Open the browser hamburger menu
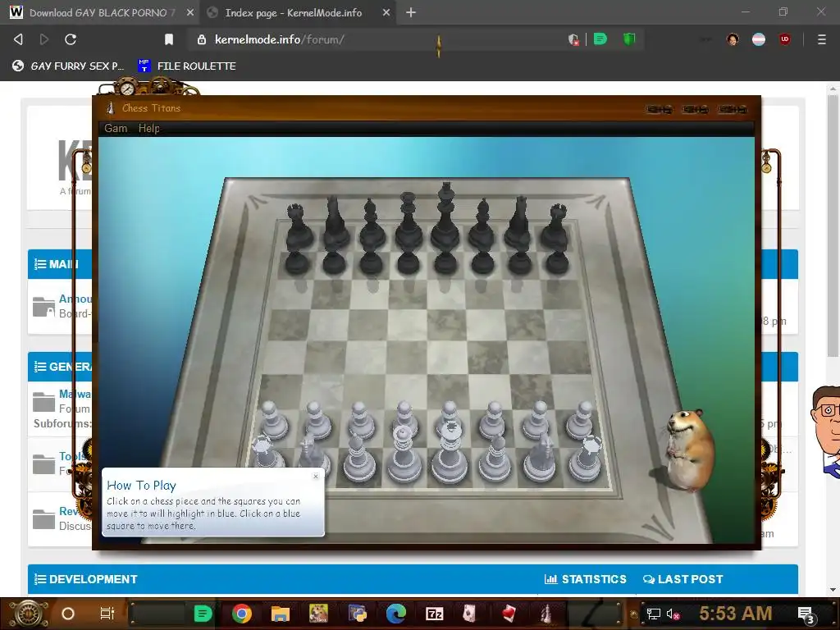 click(822, 39)
